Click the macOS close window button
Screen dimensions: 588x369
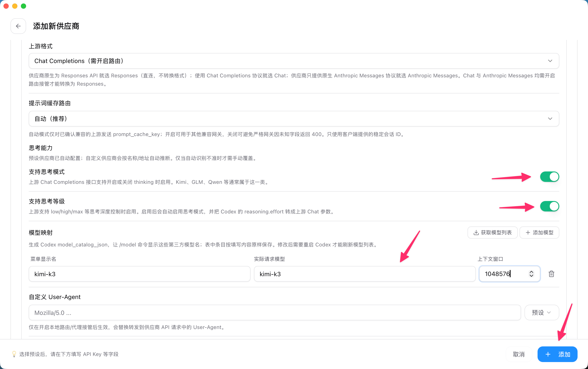click(x=6, y=6)
